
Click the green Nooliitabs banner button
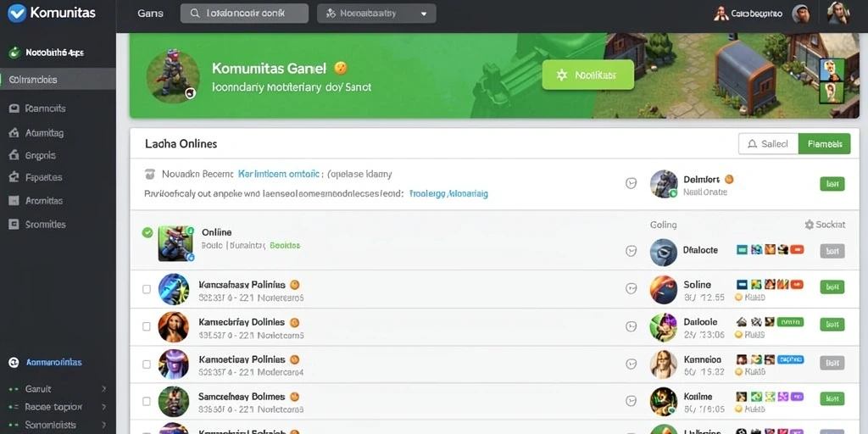coord(588,75)
